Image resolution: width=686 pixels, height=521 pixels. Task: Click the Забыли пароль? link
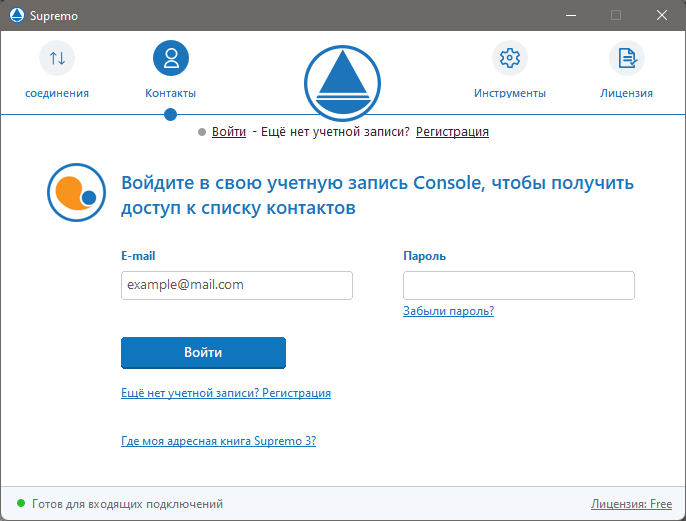[x=448, y=311]
